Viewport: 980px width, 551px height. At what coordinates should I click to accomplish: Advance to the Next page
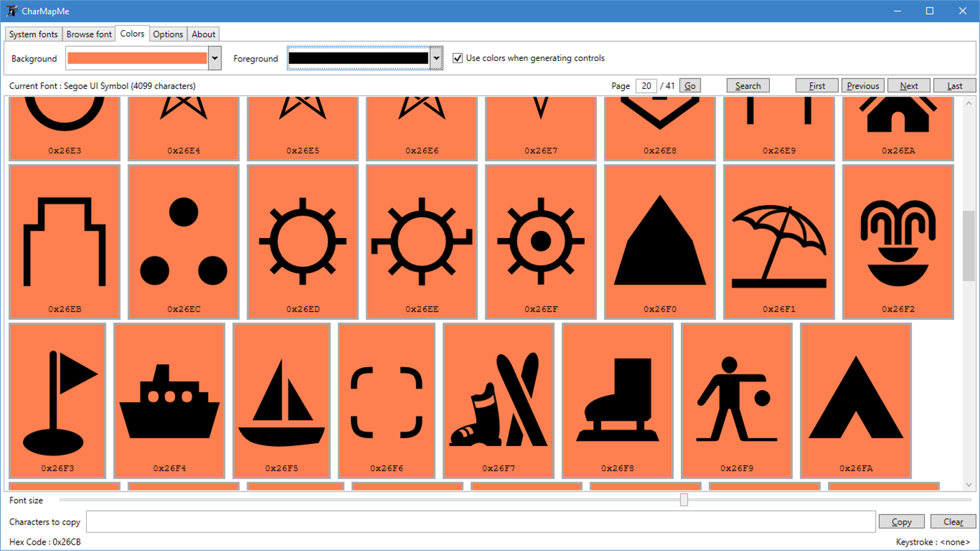pyautogui.click(x=909, y=85)
